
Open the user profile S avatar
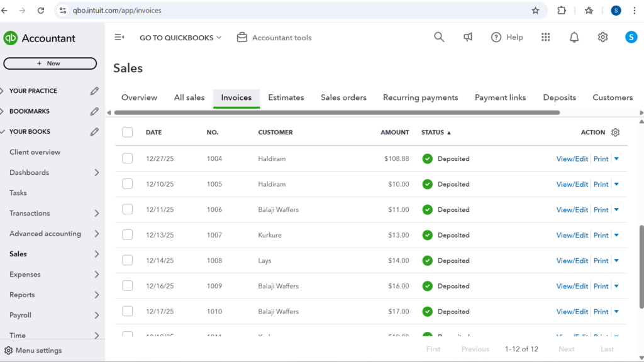click(x=631, y=37)
